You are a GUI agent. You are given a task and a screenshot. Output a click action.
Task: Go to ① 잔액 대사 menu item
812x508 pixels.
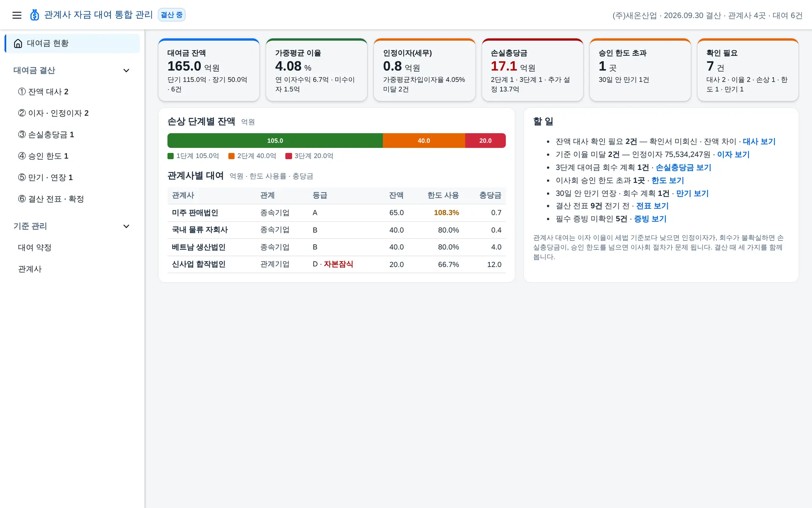pos(72,92)
